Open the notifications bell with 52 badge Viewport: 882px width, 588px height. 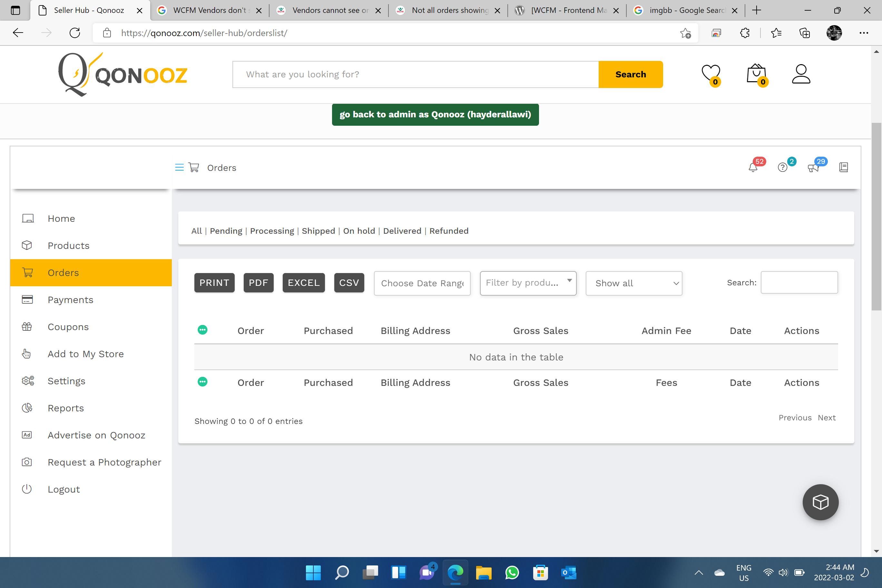[753, 167]
